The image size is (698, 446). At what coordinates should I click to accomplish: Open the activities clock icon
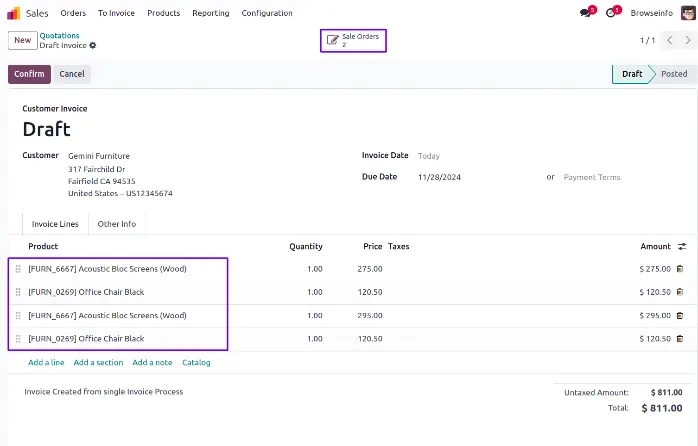coord(611,13)
